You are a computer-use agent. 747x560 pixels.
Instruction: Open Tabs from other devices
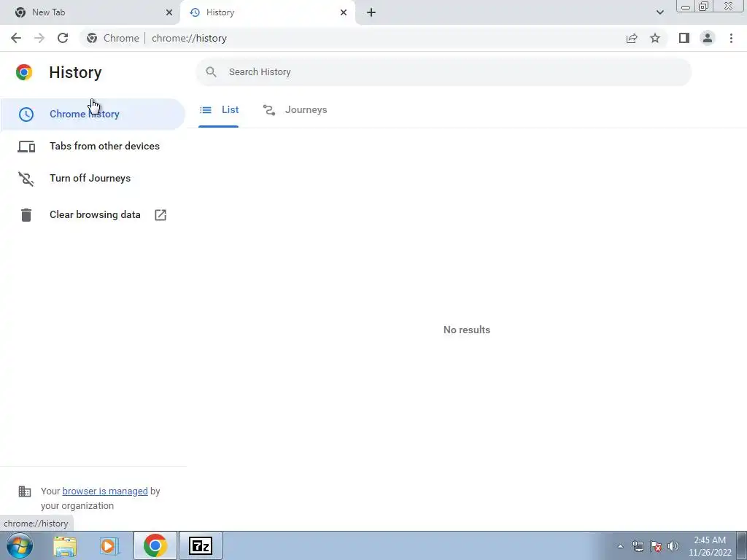pyautogui.click(x=93, y=146)
